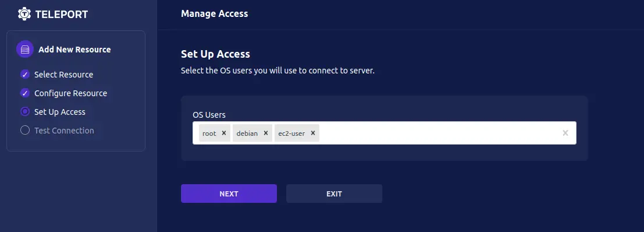Open the Configure Resource step
Viewport: 644px width, 232px height.
tap(70, 93)
